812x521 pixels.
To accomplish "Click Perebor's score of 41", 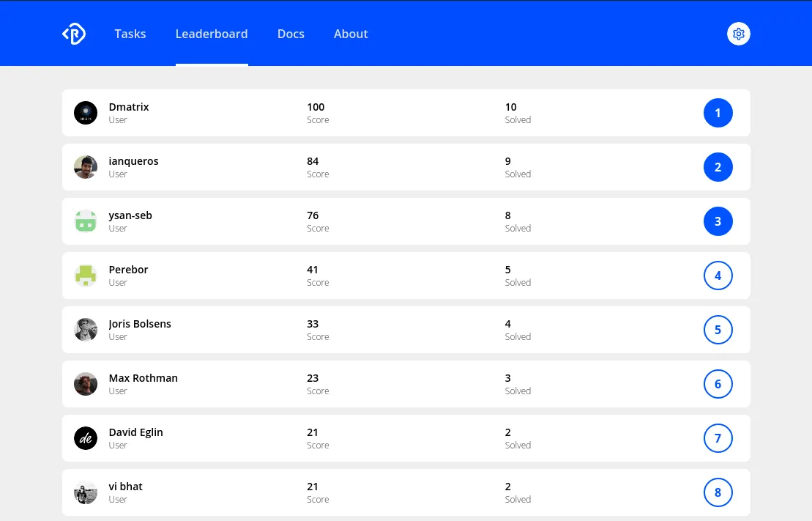I will click(x=312, y=270).
